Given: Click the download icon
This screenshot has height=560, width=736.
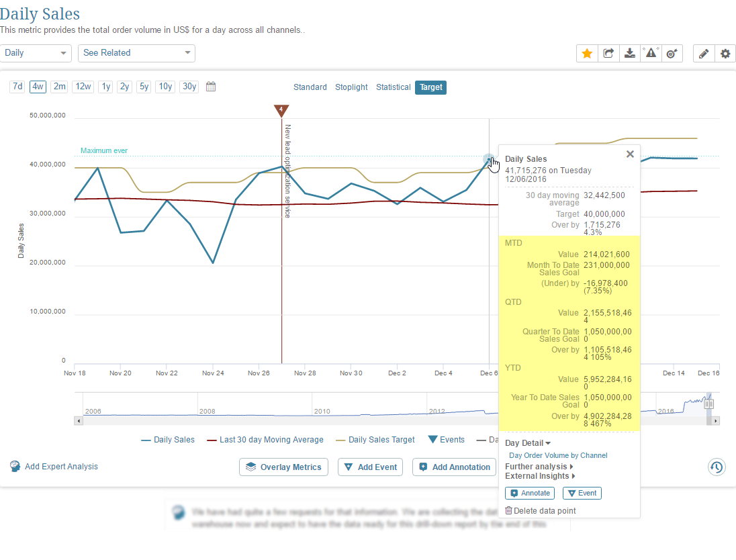Looking at the screenshot, I should tap(629, 54).
